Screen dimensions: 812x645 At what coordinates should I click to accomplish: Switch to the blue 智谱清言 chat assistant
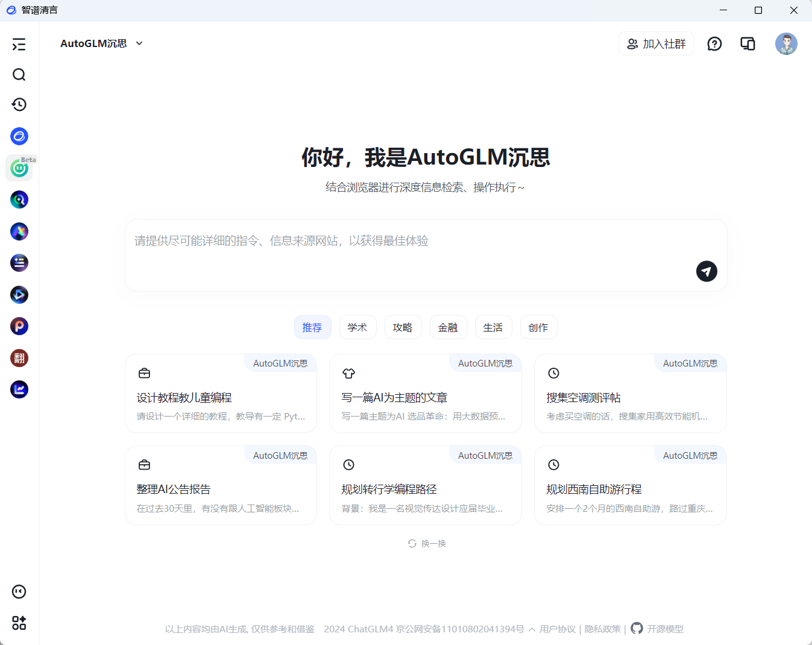pyautogui.click(x=19, y=136)
